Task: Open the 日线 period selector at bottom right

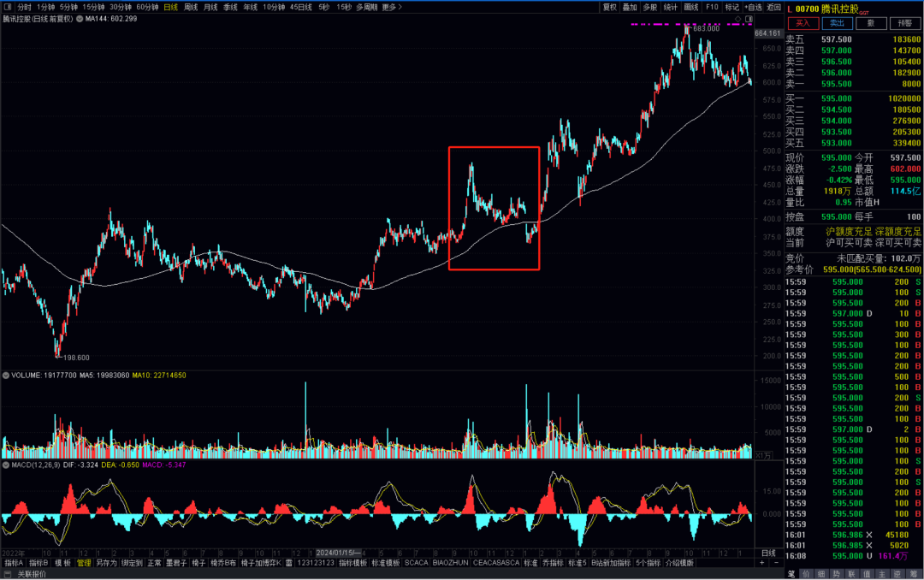Action: tap(768, 553)
